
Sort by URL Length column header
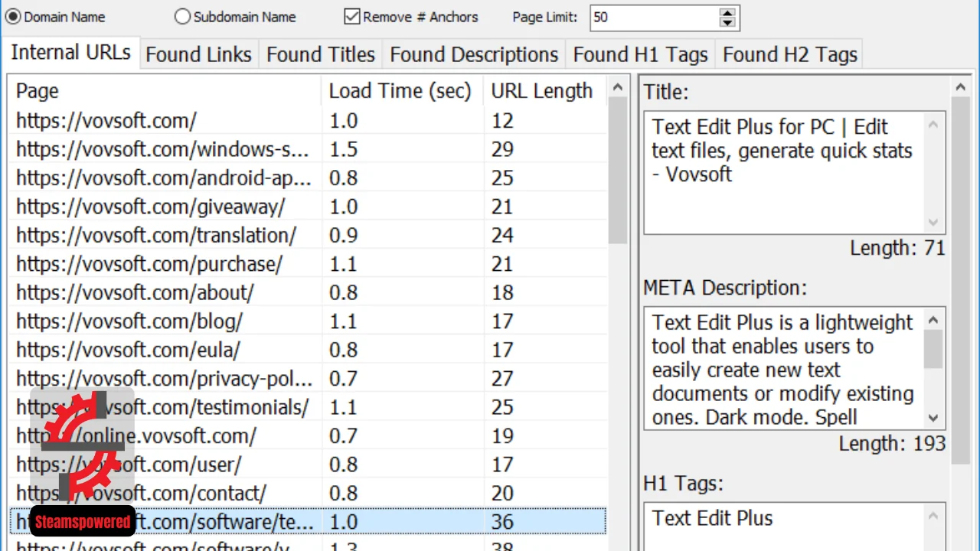pyautogui.click(x=545, y=91)
